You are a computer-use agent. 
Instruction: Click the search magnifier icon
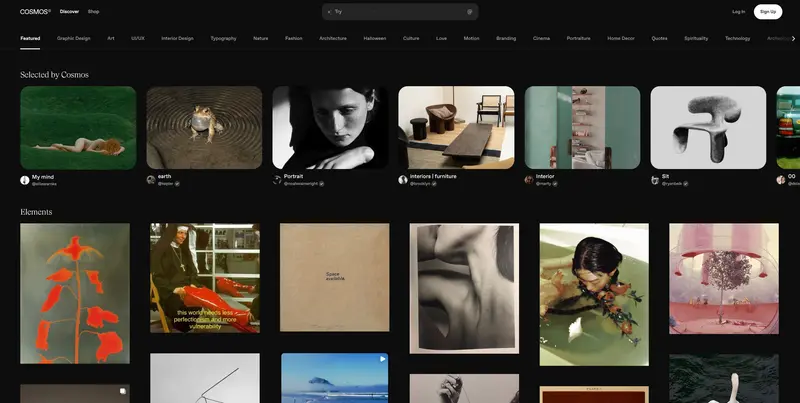click(x=329, y=12)
